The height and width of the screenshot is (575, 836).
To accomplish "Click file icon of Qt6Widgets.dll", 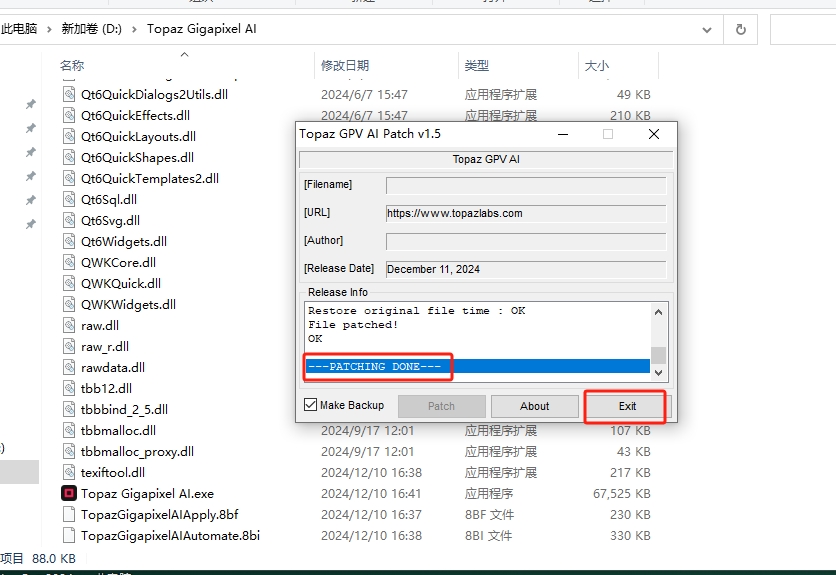I will click(x=69, y=242).
